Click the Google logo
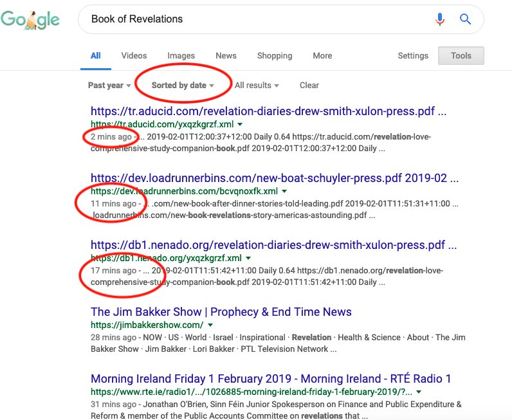Screen dimensions: 512x420 (x=31, y=20)
